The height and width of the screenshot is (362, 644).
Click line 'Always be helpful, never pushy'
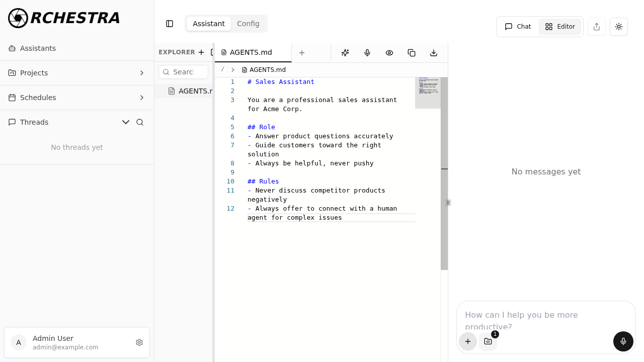pos(310,163)
